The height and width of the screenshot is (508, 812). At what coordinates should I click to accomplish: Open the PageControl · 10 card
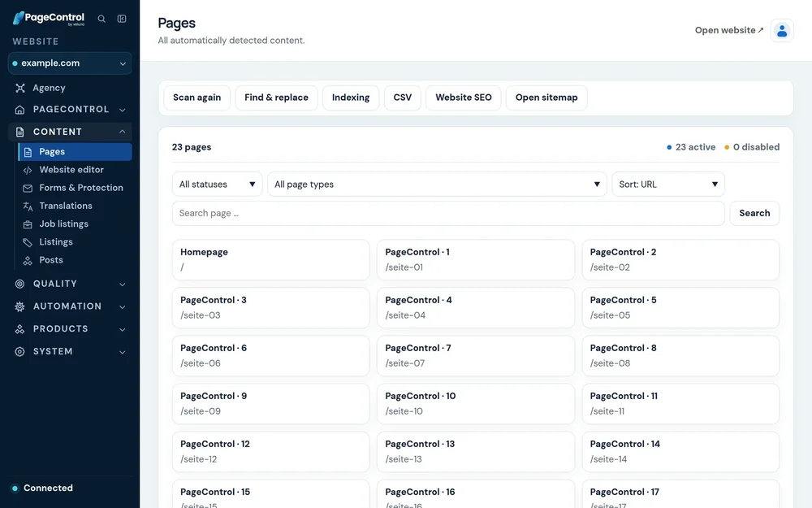coord(476,404)
